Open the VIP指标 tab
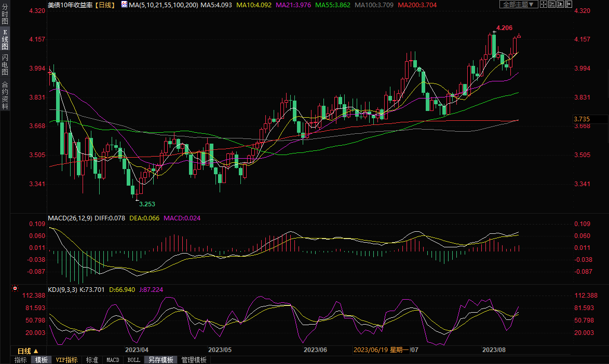 tap(66, 360)
